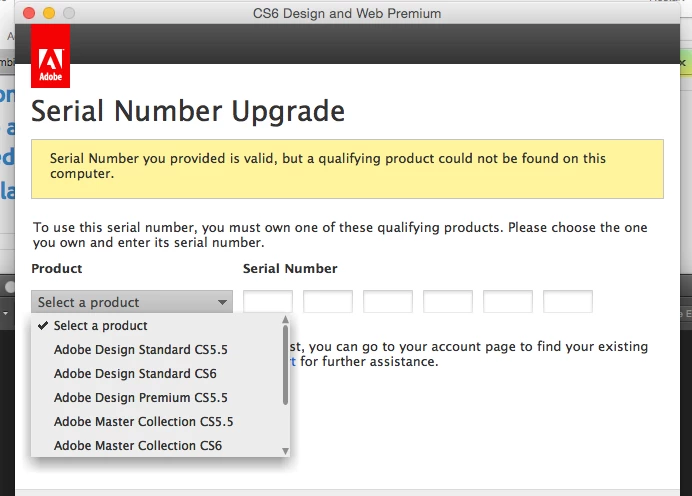Focus the fifth serial number field
The image size is (692, 496).
point(508,301)
